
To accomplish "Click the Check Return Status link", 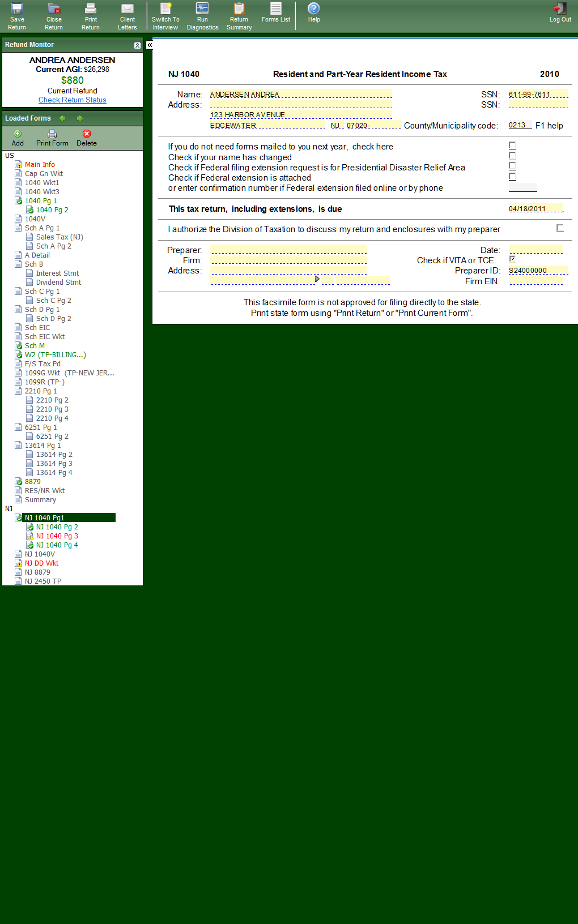I will [73, 100].
